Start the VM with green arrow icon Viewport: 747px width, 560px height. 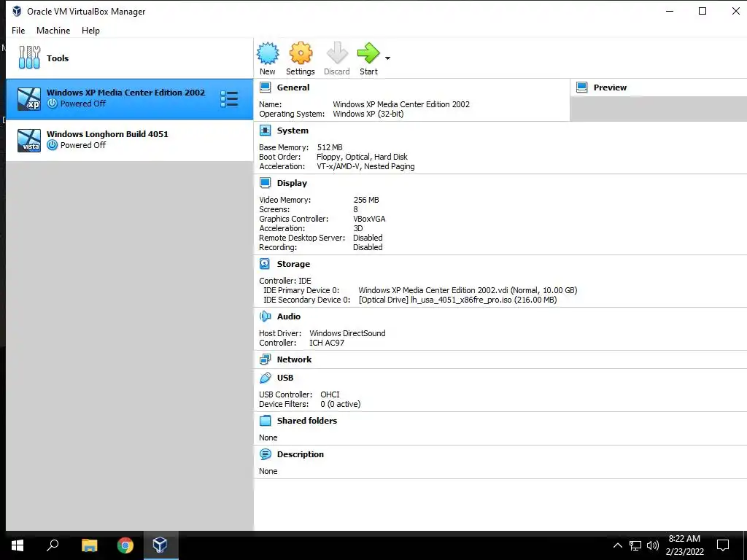368,53
